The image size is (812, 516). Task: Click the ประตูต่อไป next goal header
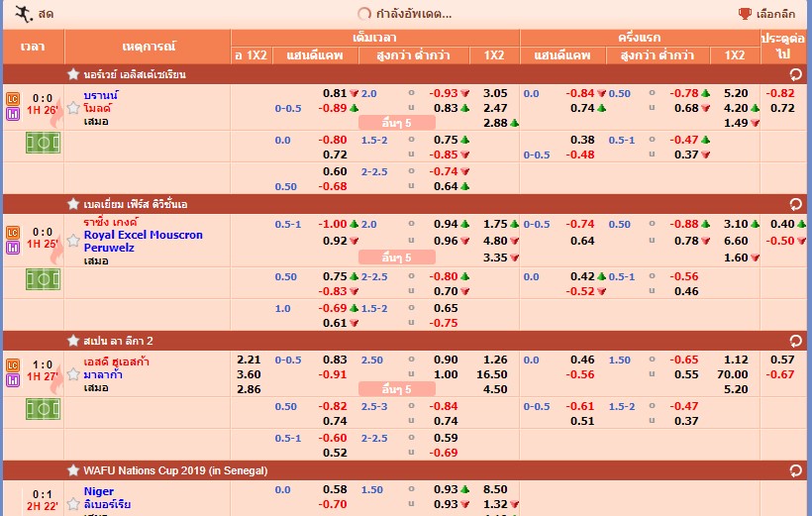point(783,47)
